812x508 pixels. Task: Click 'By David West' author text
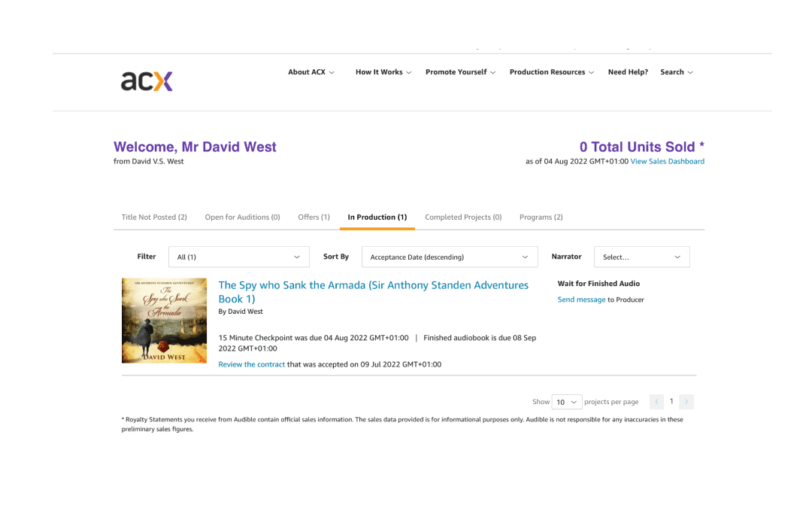(x=241, y=312)
